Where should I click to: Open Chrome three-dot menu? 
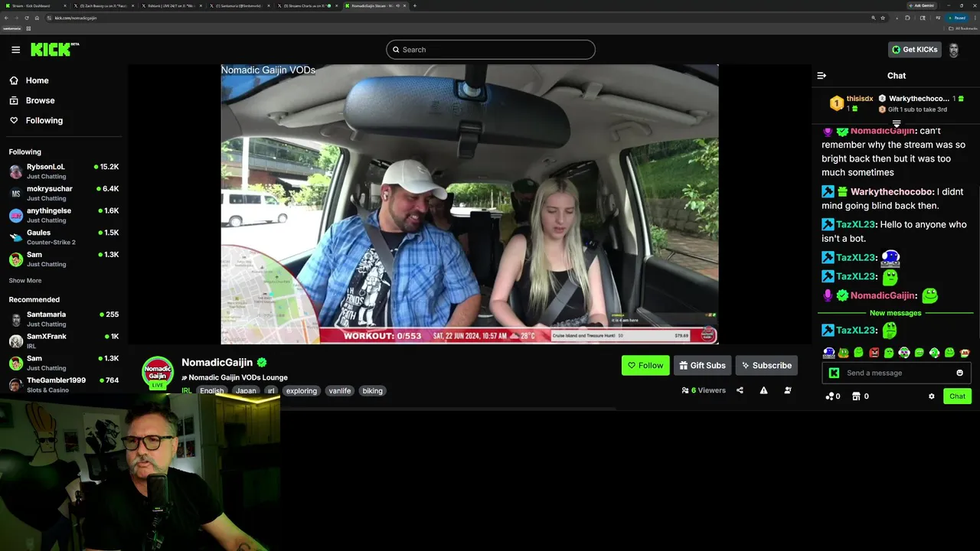(974, 18)
